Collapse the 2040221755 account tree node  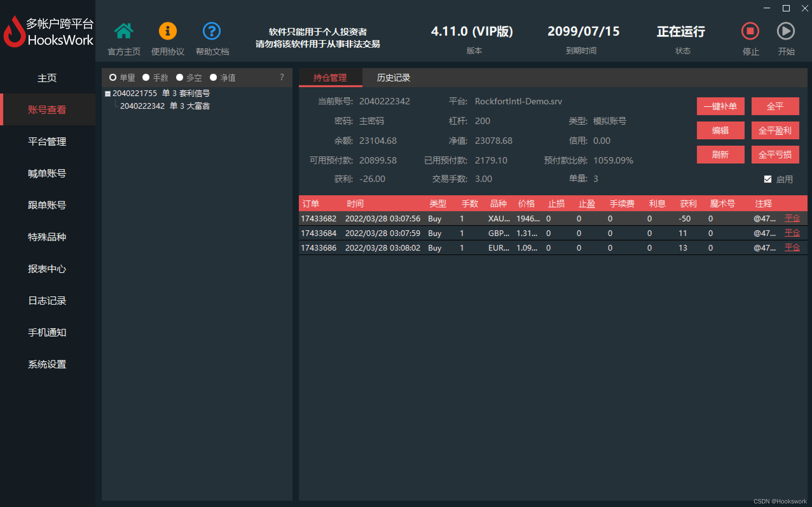point(107,94)
